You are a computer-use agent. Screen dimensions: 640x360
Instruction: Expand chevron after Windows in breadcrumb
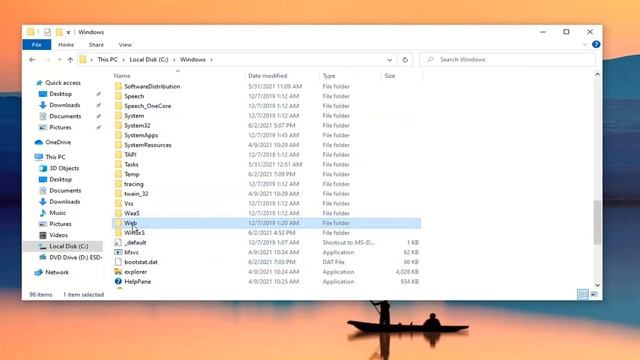pyautogui.click(x=211, y=60)
